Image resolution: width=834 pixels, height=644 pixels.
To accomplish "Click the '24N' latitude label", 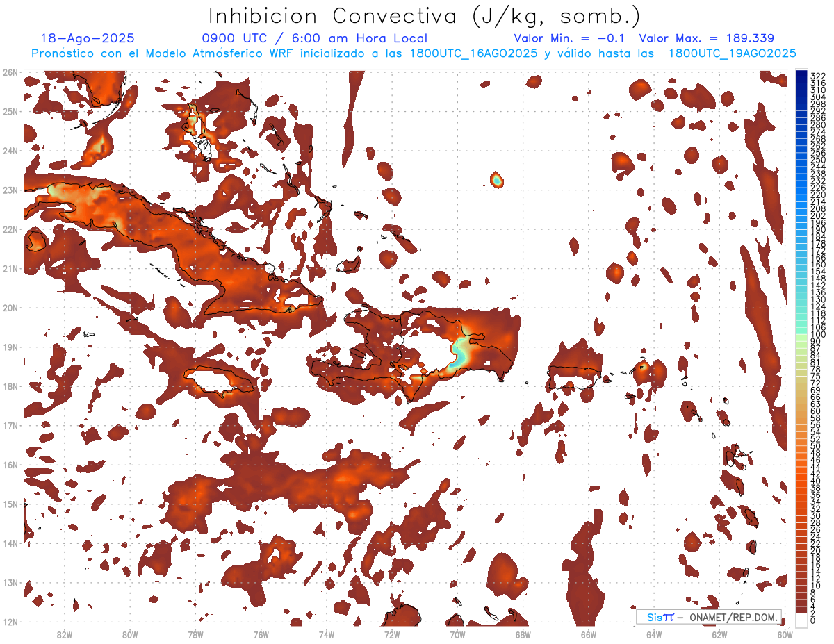I will point(10,151).
